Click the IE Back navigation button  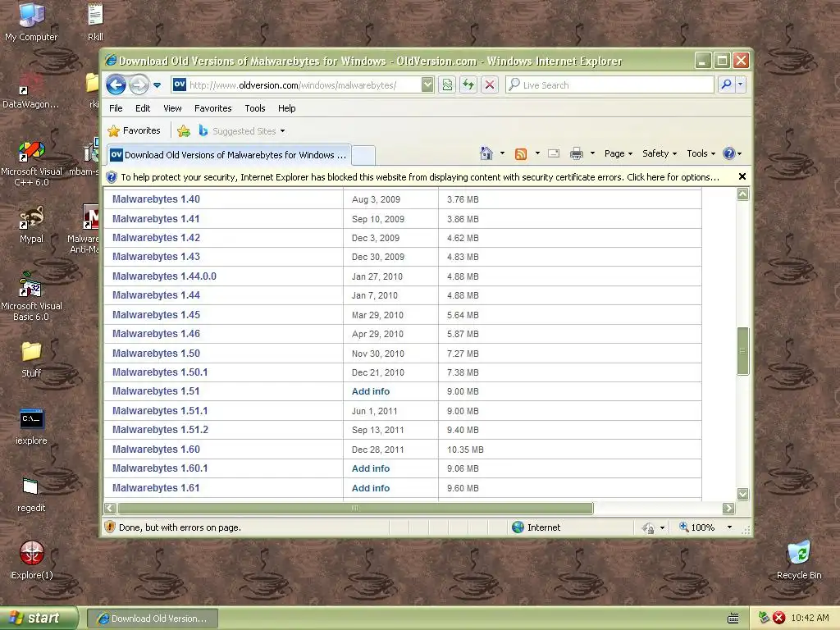(x=116, y=84)
